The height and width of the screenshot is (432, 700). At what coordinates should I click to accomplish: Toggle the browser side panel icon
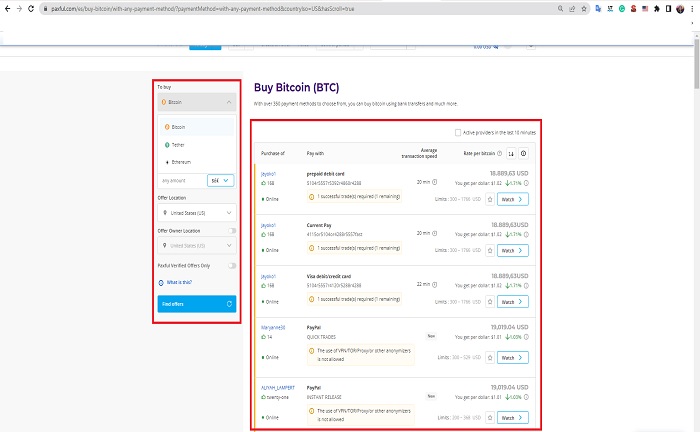[x=668, y=8]
